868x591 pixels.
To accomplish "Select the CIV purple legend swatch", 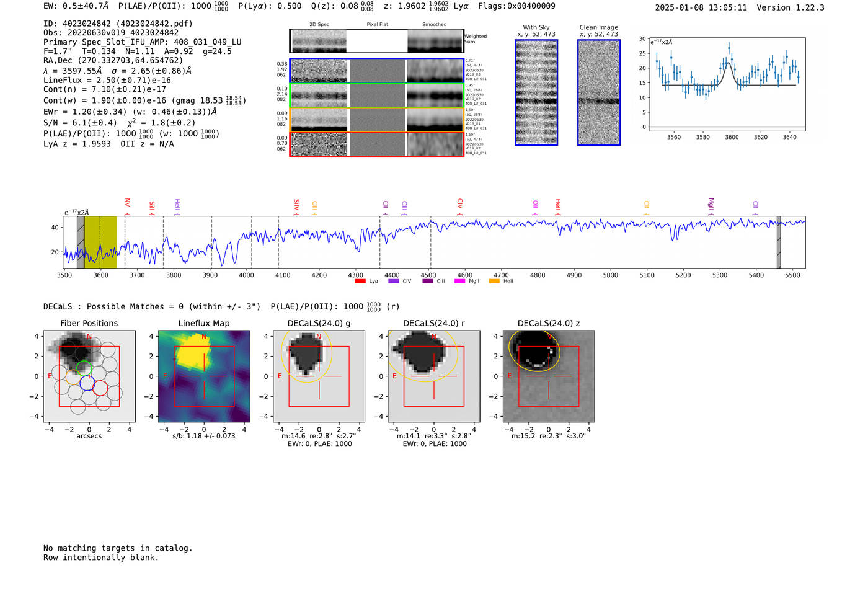I will pos(393,281).
